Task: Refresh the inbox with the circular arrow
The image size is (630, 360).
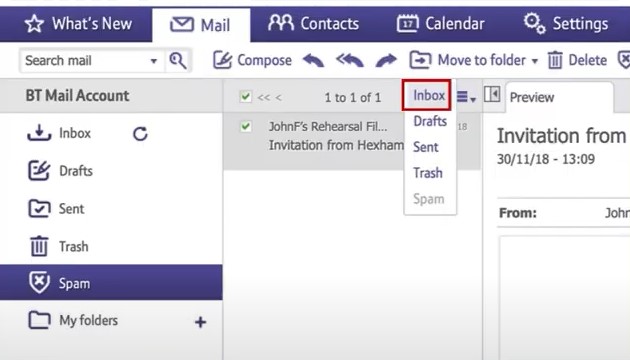Action: click(x=140, y=134)
